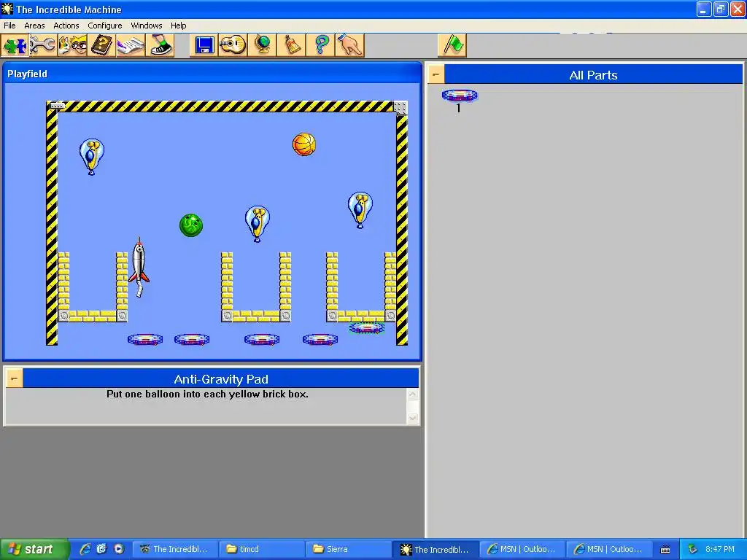Viewport: 747px width, 560px height.
Task: Select the mouse balloon at upper left
Action: click(91, 157)
